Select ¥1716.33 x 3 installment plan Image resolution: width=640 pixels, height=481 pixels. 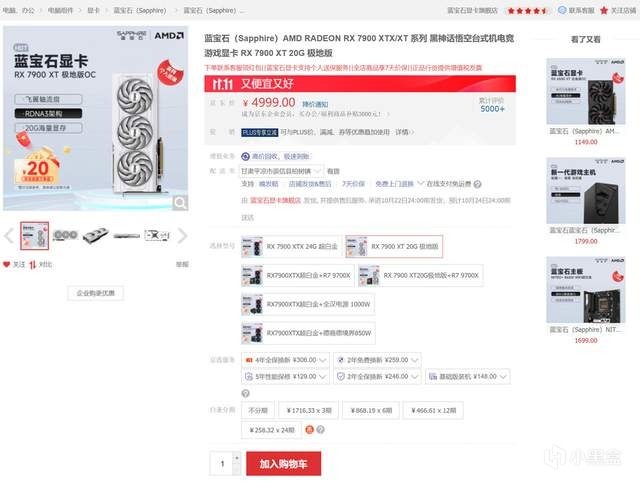(x=309, y=410)
